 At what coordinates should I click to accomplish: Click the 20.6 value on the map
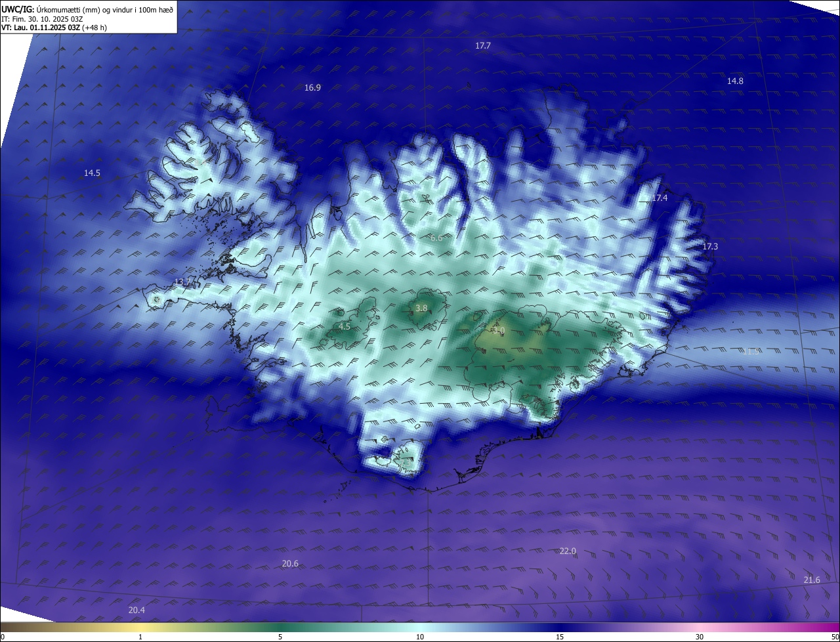click(x=290, y=563)
